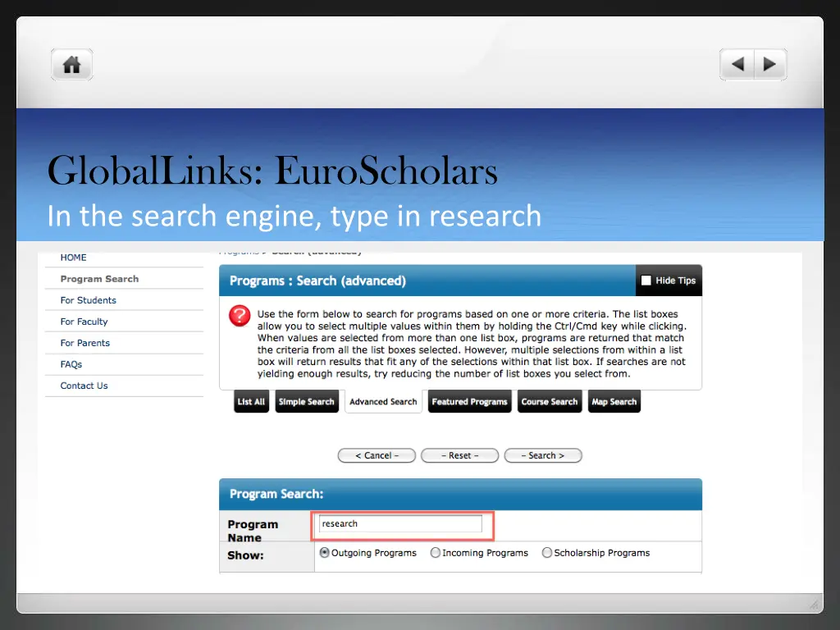Click the Program Name input field

400,524
